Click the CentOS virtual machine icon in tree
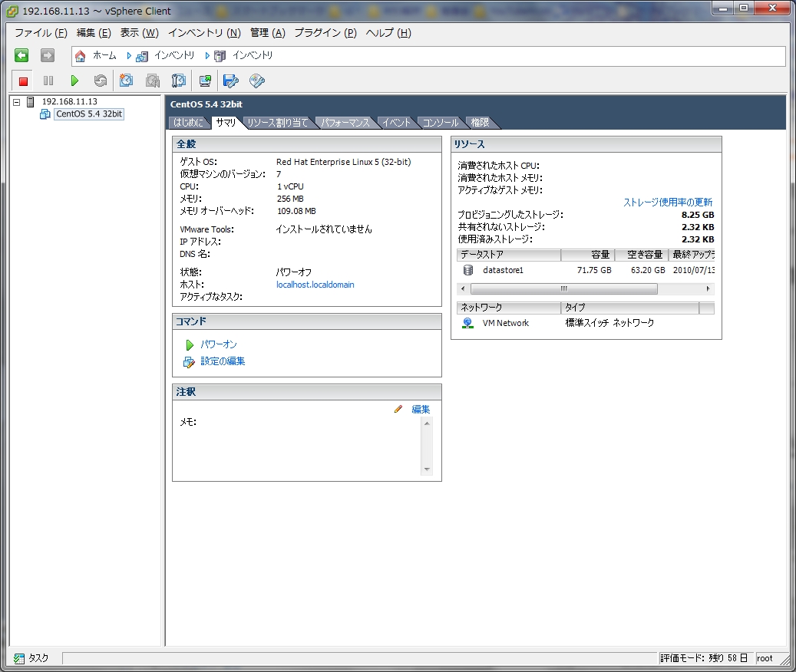The height and width of the screenshot is (672, 796). pyautogui.click(x=45, y=114)
